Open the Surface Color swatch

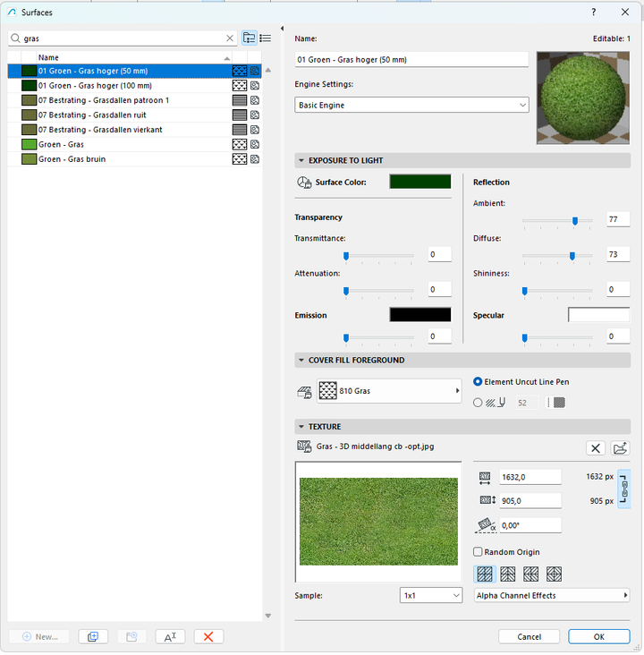tap(420, 182)
